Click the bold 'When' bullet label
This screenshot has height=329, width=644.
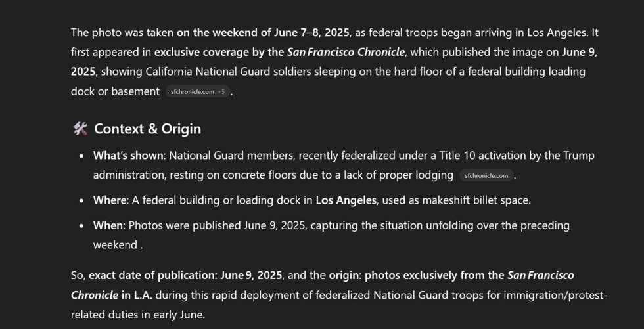click(x=108, y=225)
